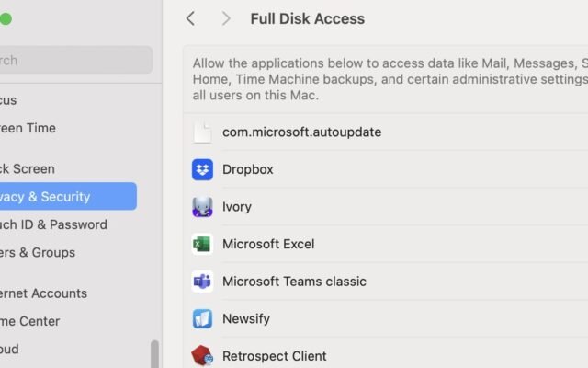Open Focus in the sidebar
Image resolution: width=588 pixels, height=368 pixels.
(x=8, y=100)
